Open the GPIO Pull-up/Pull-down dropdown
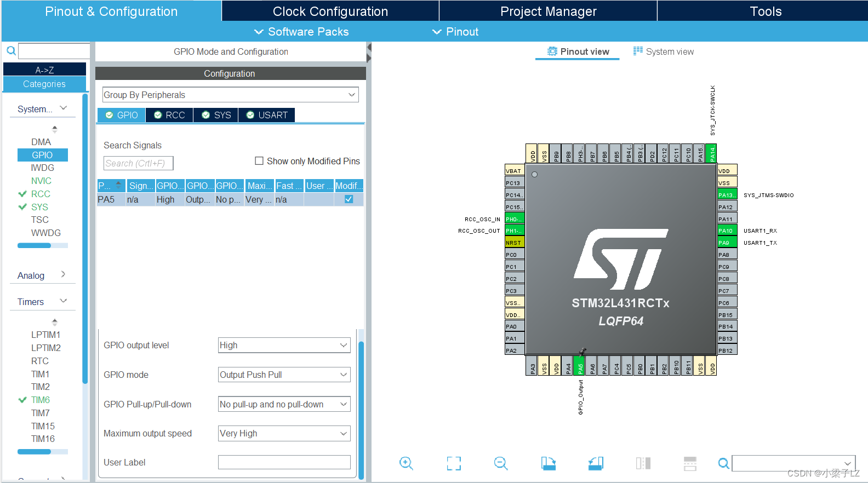Viewport: 868px width, 483px height. coord(284,404)
